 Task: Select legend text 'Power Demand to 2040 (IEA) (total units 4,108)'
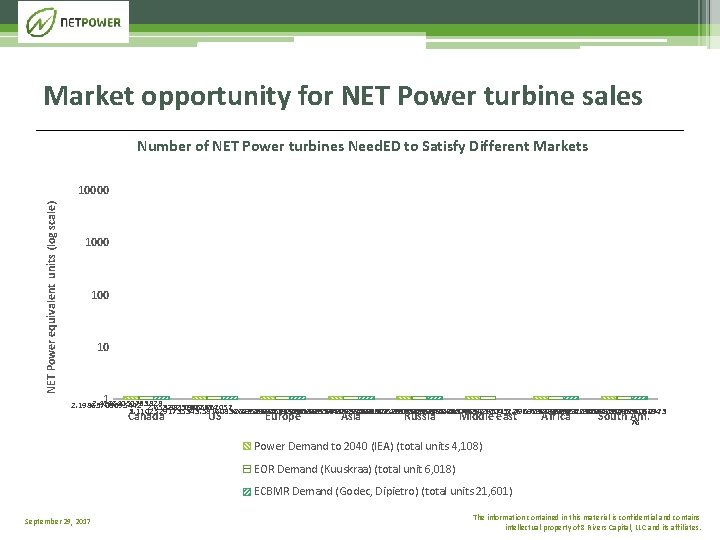click(368, 446)
